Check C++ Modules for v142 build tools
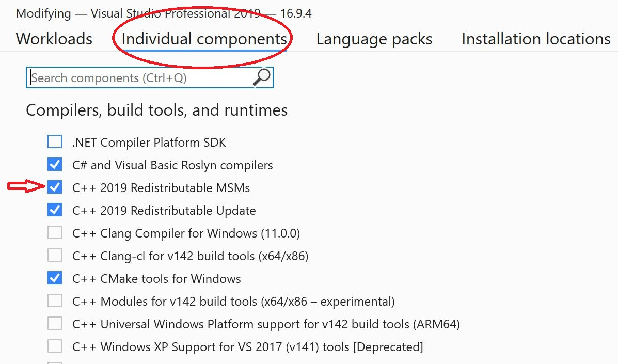This screenshot has height=364, width=618. coord(55,301)
